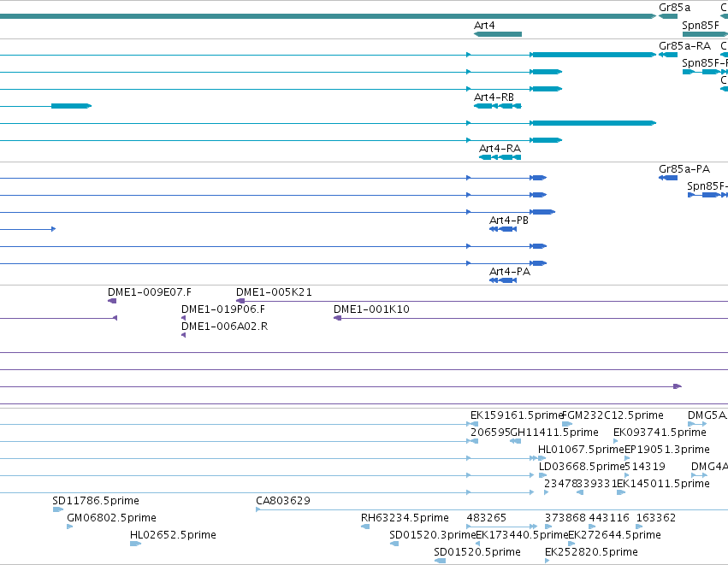
Task: Click the EK252820.5prime EST label
Action: coord(591,552)
